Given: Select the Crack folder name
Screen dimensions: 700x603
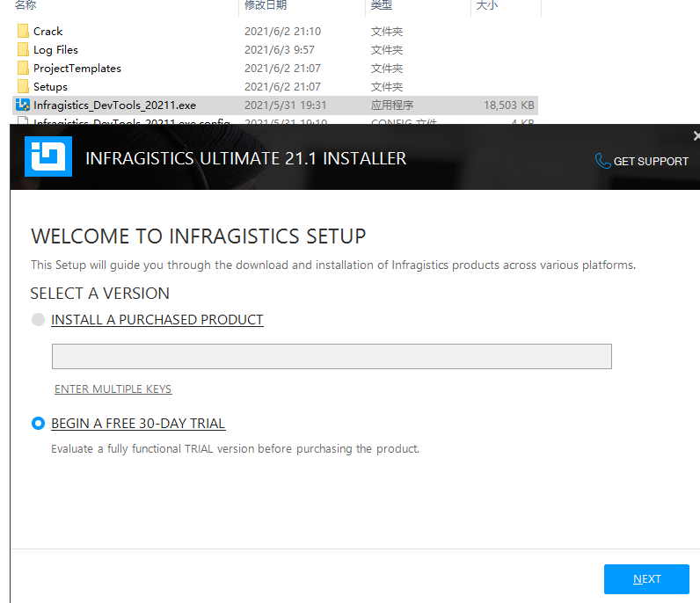Looking at the screenshot, I should click(47, 32).
